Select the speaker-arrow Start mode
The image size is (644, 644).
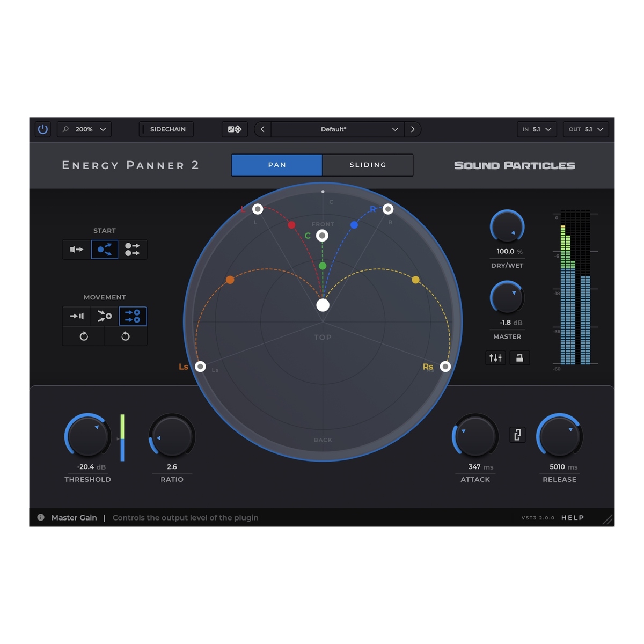click(x=77, y=250)
